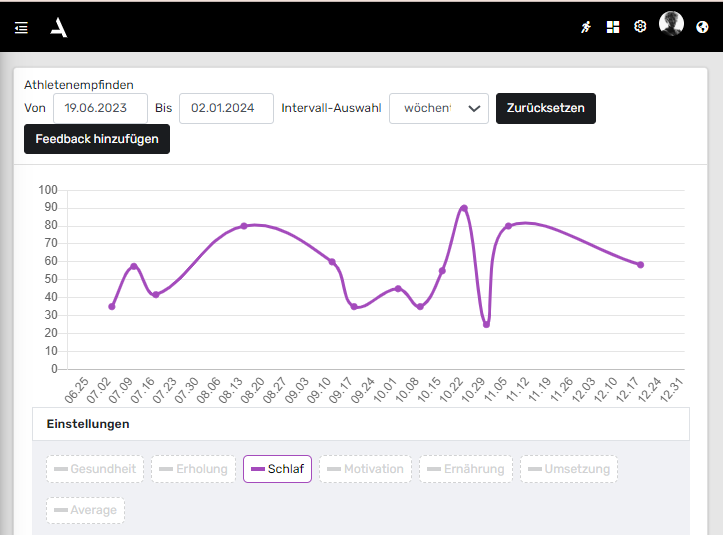This screenshot has height=535, width=723.
Task: Toggle the Gesundheit series in legend
Action: [97, 469]
